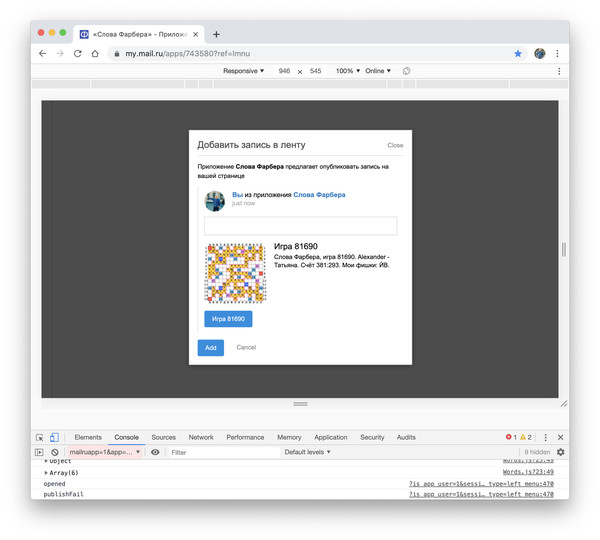Open source link of the publishFail log
Screen dimensions: 600x540
pyautogui.click(x=481, y=494)
